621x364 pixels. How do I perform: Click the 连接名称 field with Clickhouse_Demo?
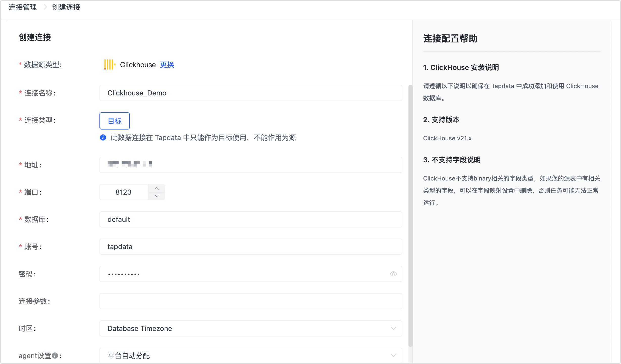[250, 93]
